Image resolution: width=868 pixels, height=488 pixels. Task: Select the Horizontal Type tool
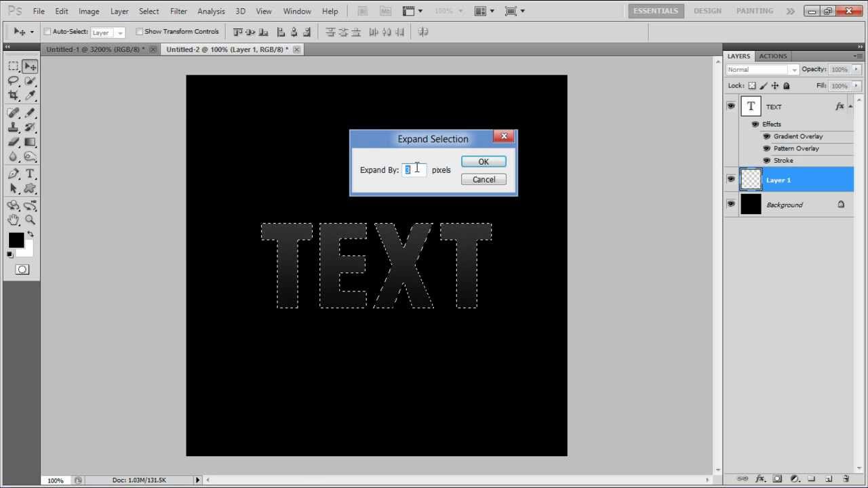click(x=30, y=174)
